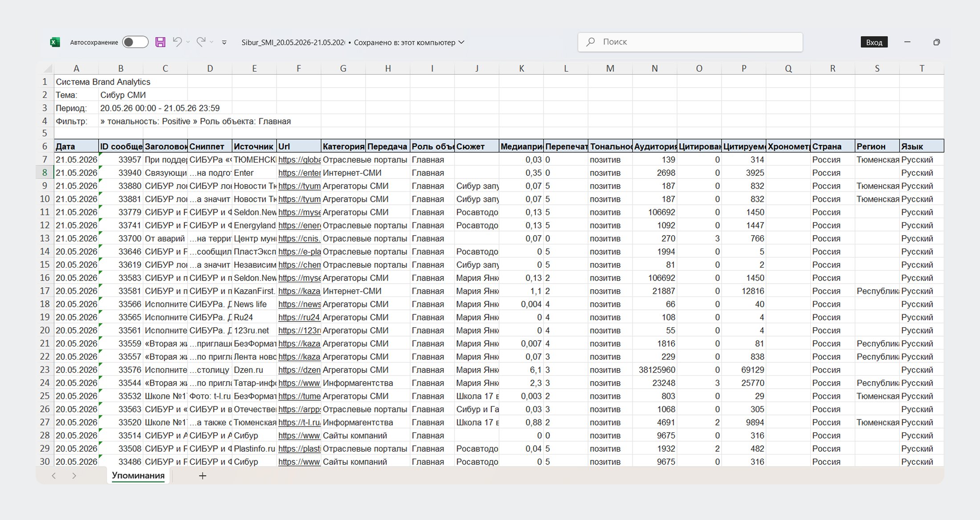Expand the saved location chevron by the file name

[461, 42]
